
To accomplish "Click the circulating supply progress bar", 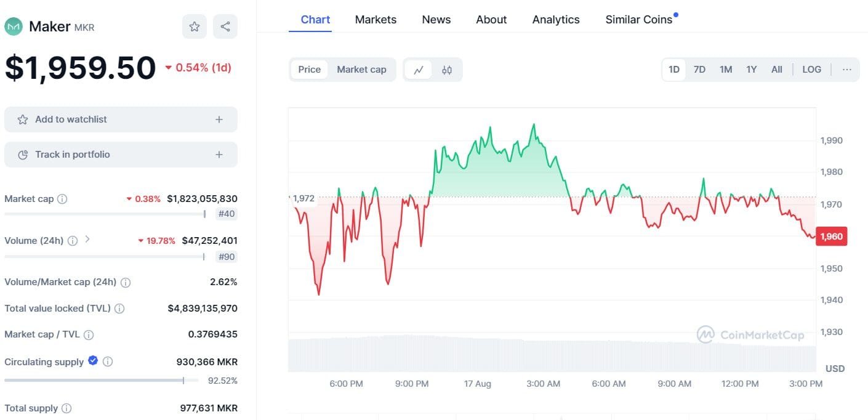I will [95, 381].
